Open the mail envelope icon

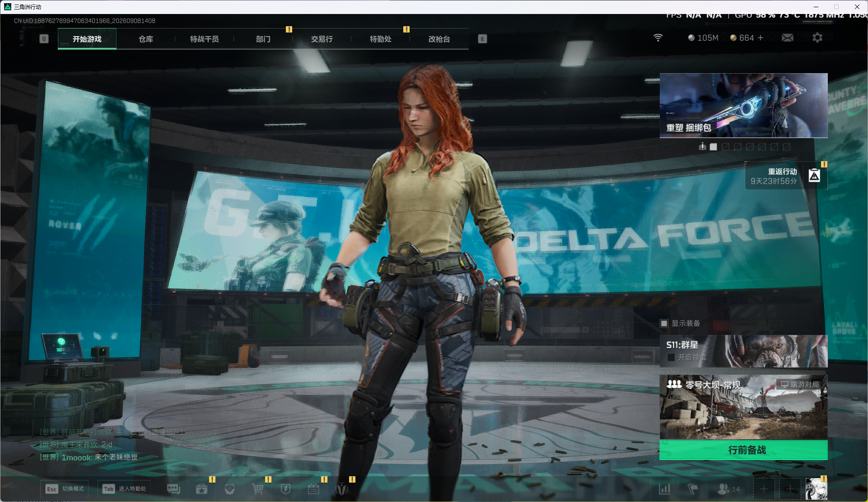(788, 38)
